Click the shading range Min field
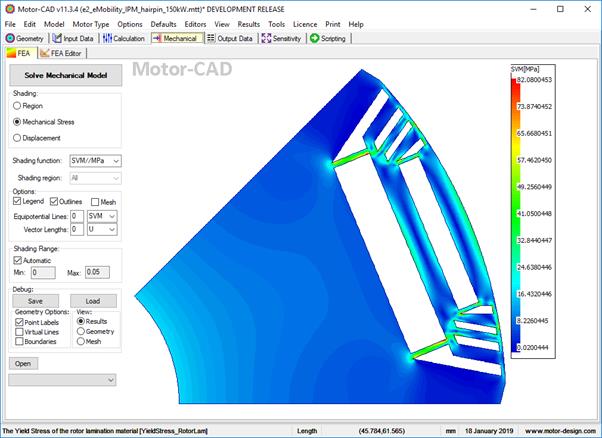This screenshot has height=438, width=602. (43, 273)
